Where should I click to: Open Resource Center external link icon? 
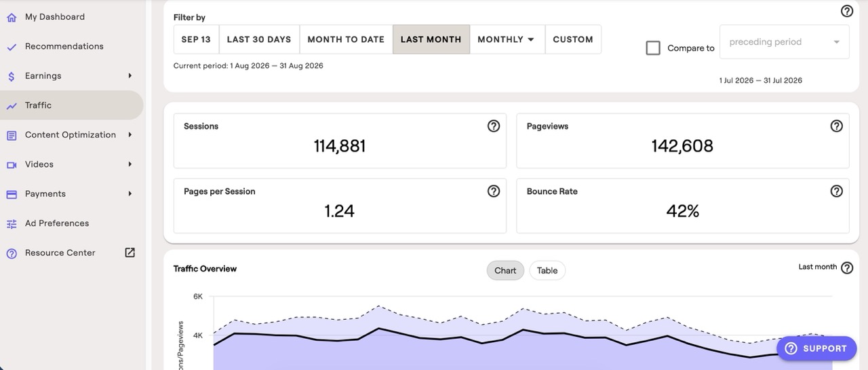click(x=130, y=253)
